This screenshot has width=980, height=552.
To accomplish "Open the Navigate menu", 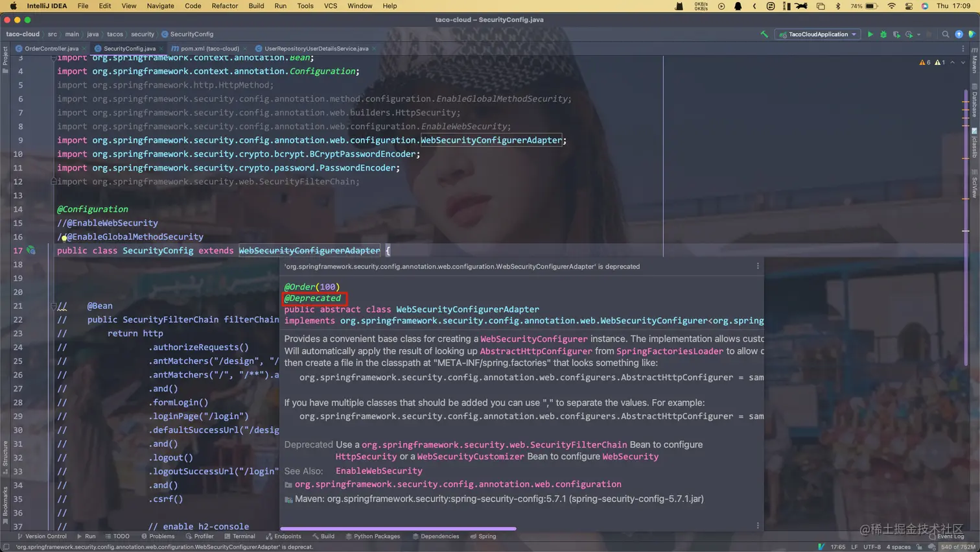I will [160, 6].
